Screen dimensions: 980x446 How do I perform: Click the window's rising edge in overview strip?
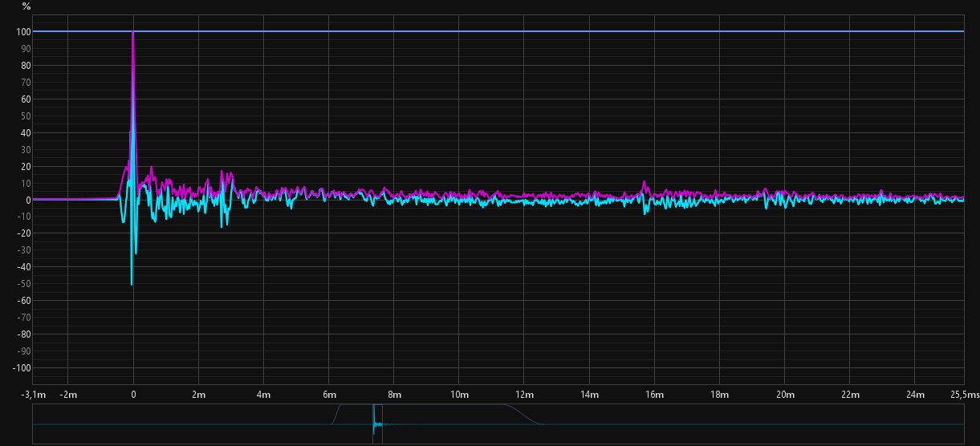(x=337, y=412)
